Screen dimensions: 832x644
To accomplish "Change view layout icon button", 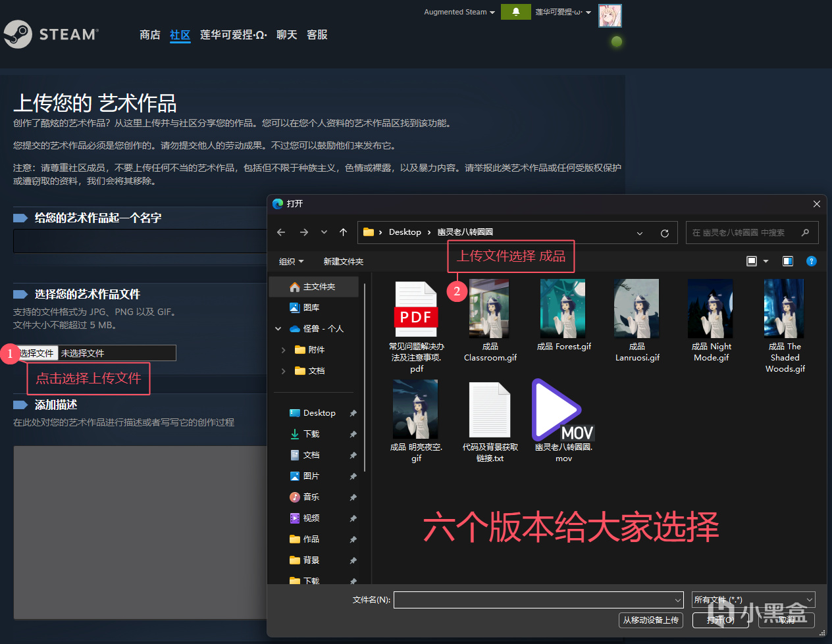I will point(752,261).
